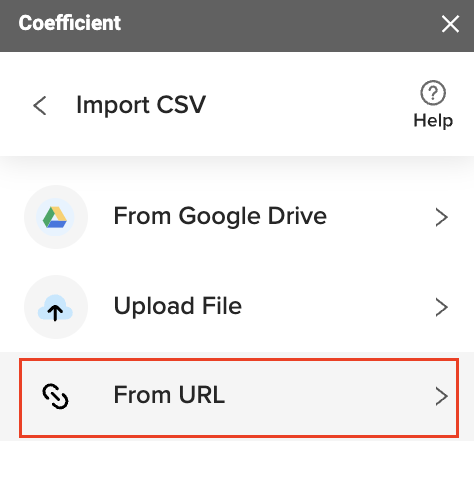Viewport: 474px width, 496px height.
Task: Click the Google Drive triangle logo
Action: (55, 217)
